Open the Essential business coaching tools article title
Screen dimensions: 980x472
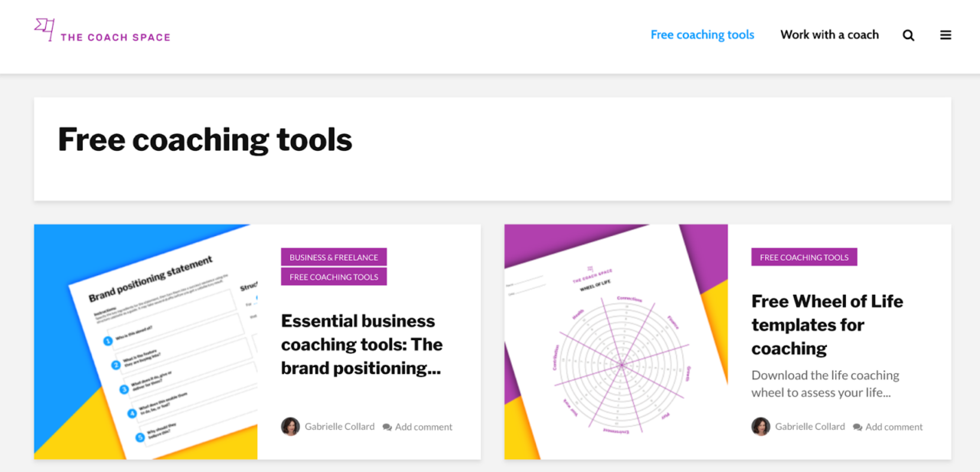coord(361,344)
